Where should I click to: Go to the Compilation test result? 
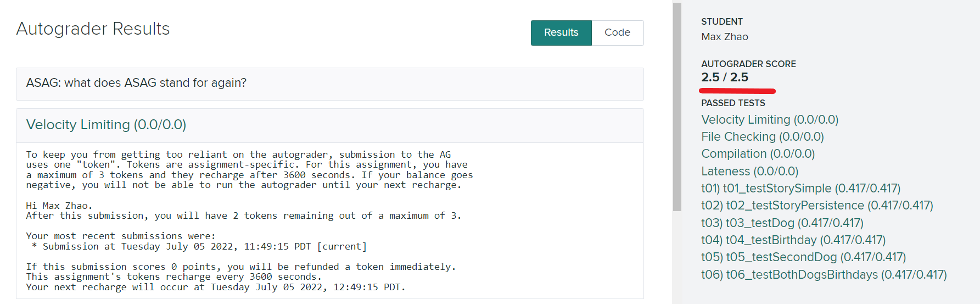(758, 154)
